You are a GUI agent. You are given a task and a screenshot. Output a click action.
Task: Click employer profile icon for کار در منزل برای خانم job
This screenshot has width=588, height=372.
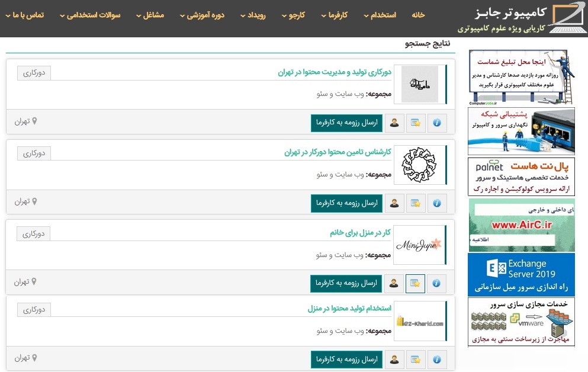pos(393,283)
